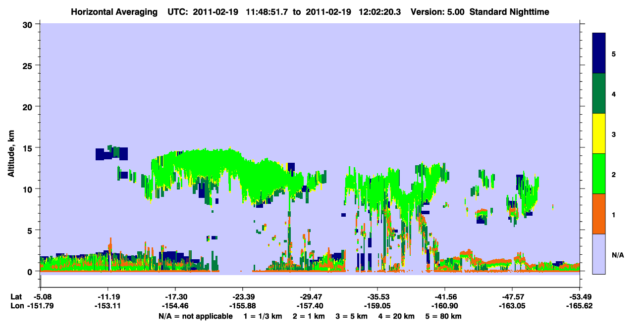Image resolution: width=644 pixels, height=330 pixels.
Task: Click longitude value -157.40
Action: coord(310,306)
